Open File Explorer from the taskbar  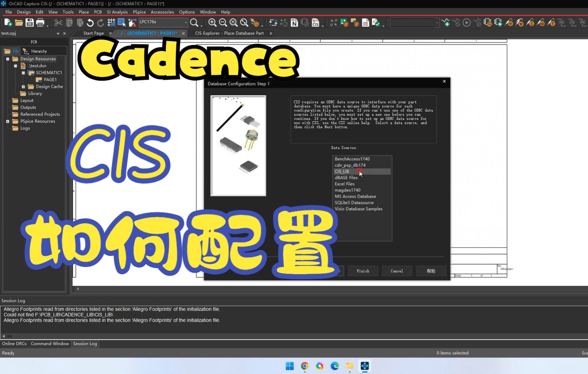[350, 366]
